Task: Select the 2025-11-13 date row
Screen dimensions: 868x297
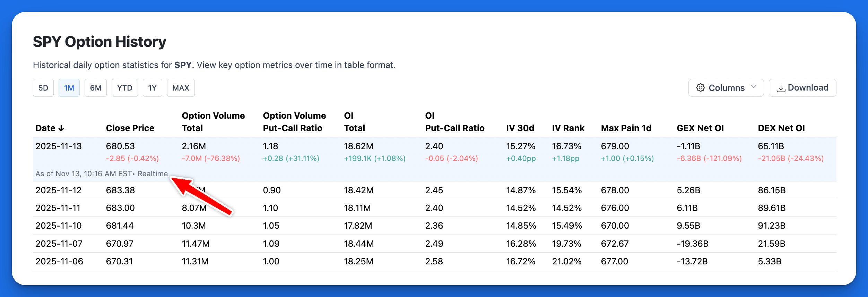Action: [59, 146]
